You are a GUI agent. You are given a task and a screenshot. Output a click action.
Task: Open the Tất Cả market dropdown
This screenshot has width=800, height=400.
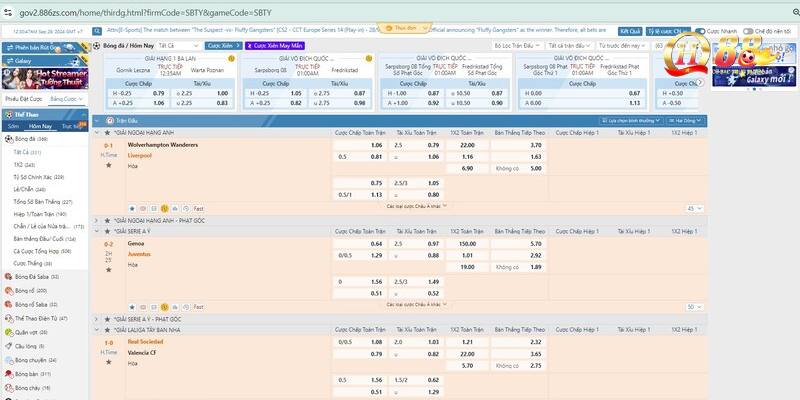(178, 46)
